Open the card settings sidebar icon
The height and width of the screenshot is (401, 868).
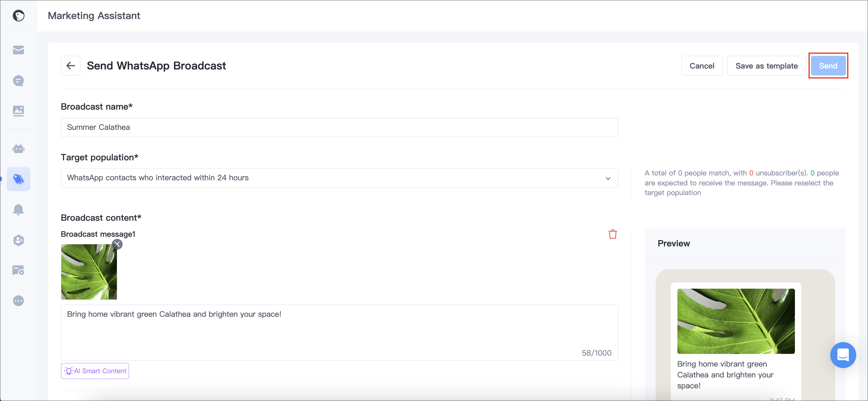(18, 270)
